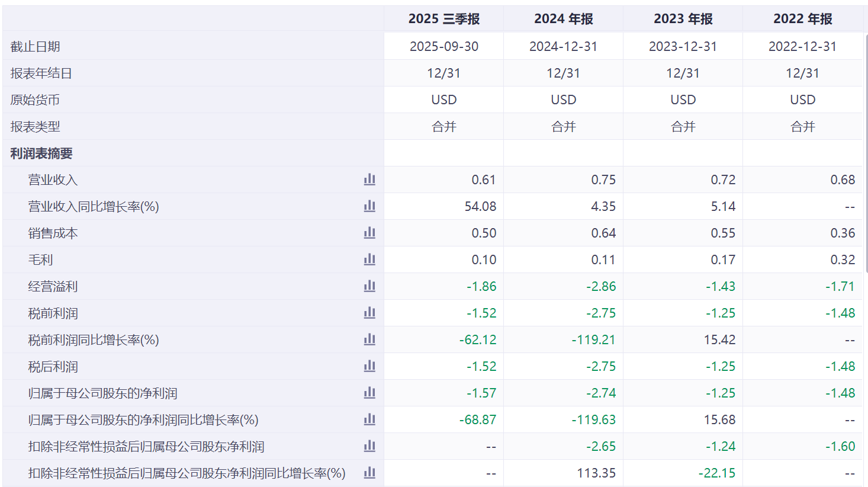
Task: Open chart icon for 营业收入 row
Action: click(369, 180)
